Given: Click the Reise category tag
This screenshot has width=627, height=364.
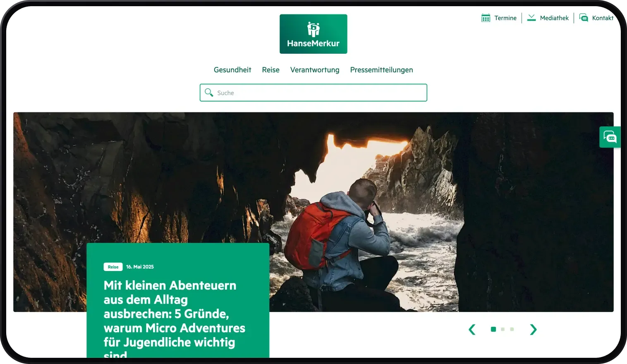Looking at the screenshot, I should tap(113, 267).
